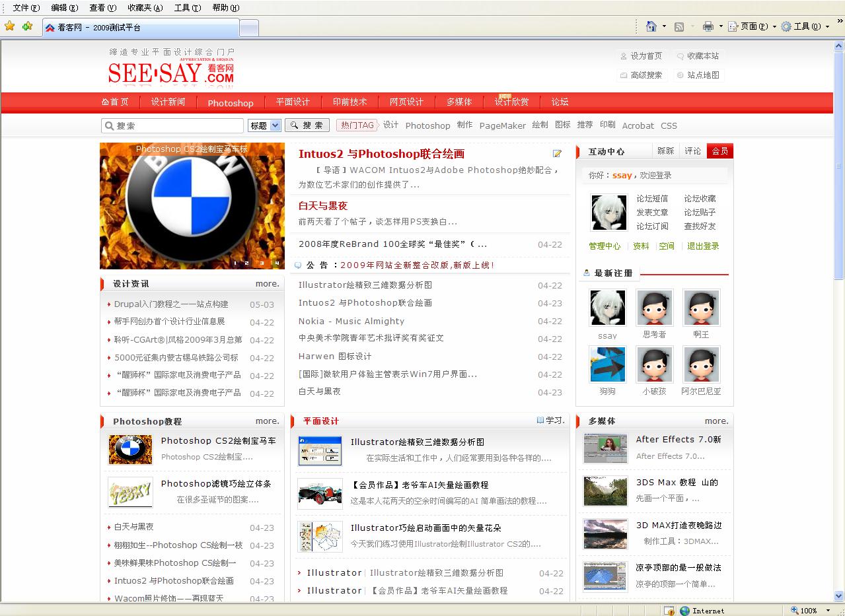Screen dimensions: 845x616
Task: Open the 3DS Max 教程 thumbnail
Action: pyautogui.click(x=605, y=491)
